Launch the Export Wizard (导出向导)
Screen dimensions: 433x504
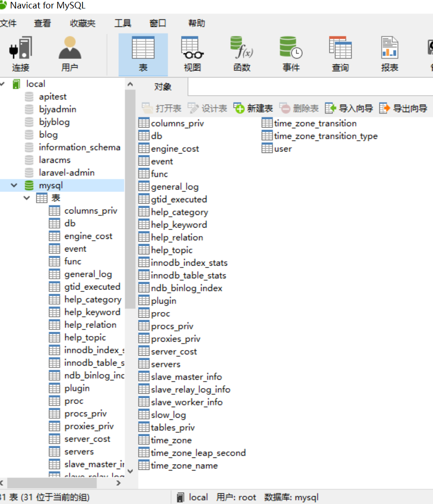tap(403, 108)
